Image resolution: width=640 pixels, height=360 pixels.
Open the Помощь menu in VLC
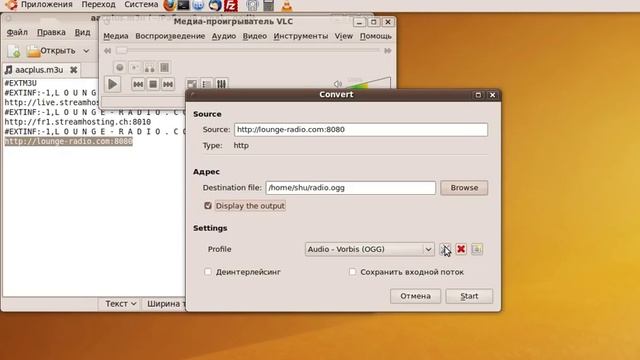point(376,36)
